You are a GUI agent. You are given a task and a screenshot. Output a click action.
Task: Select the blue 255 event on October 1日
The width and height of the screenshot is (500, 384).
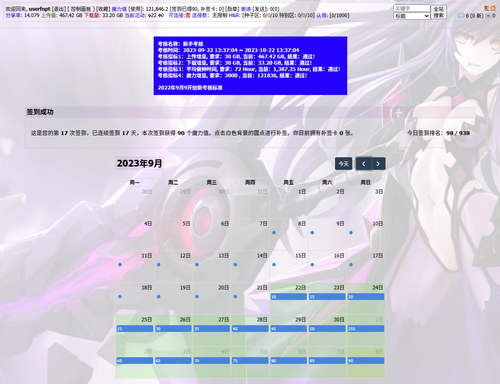tap(366, 329)
